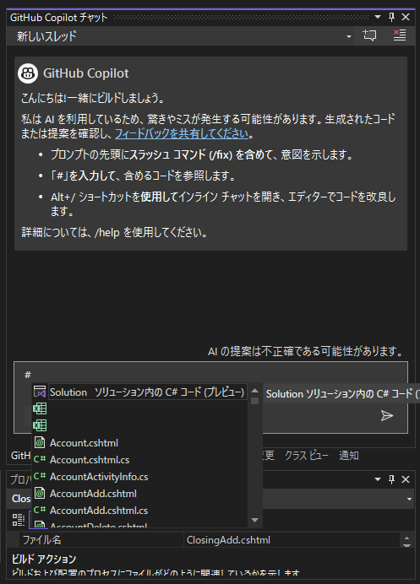Viewport: 420px width, 584px height.
Task: Click the Account.cshtml Razor file icon
Action: (x=40, y=442)
